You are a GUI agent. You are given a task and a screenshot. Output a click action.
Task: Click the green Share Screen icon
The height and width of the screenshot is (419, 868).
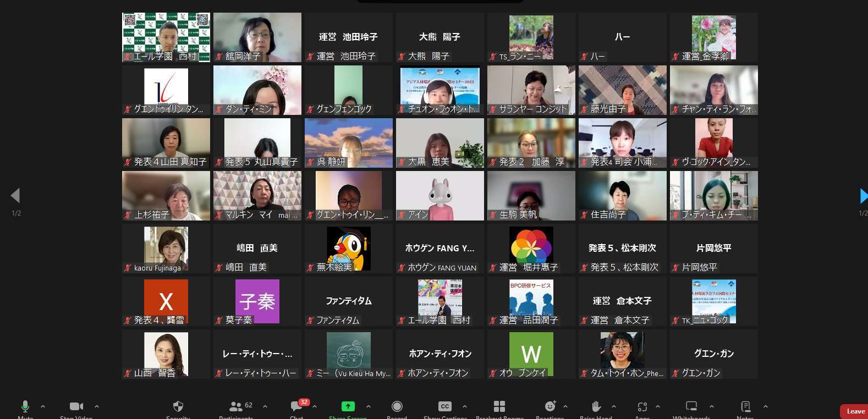(348, 406)
